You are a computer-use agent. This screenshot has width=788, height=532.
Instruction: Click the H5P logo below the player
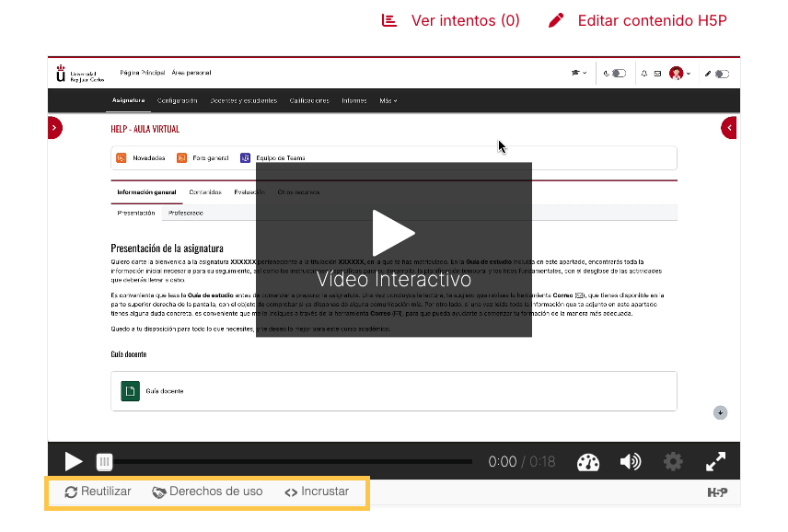tap(717, 492)
